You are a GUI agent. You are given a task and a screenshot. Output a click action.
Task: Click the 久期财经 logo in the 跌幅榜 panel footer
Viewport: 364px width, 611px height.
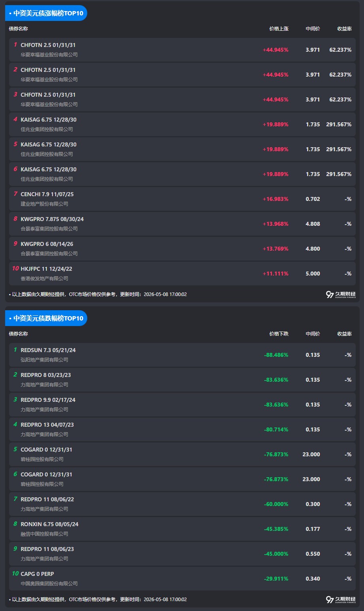click(341, 600)
